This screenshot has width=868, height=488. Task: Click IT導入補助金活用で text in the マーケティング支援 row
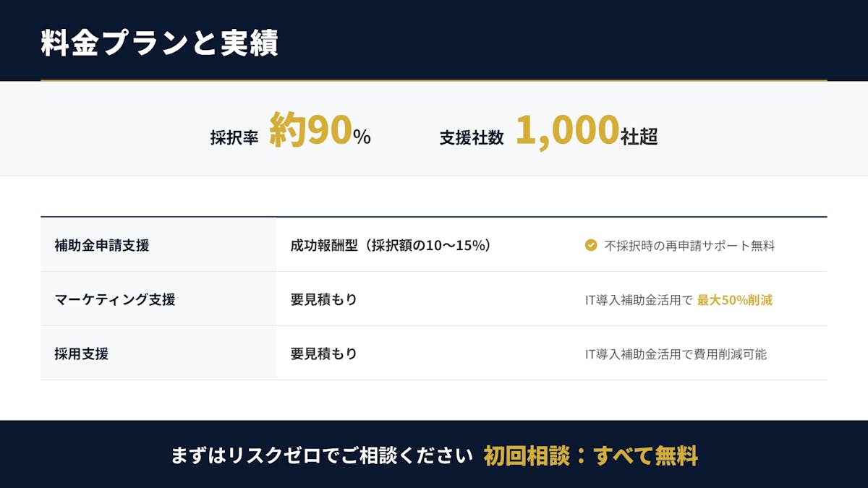click(x=639, y=300)
